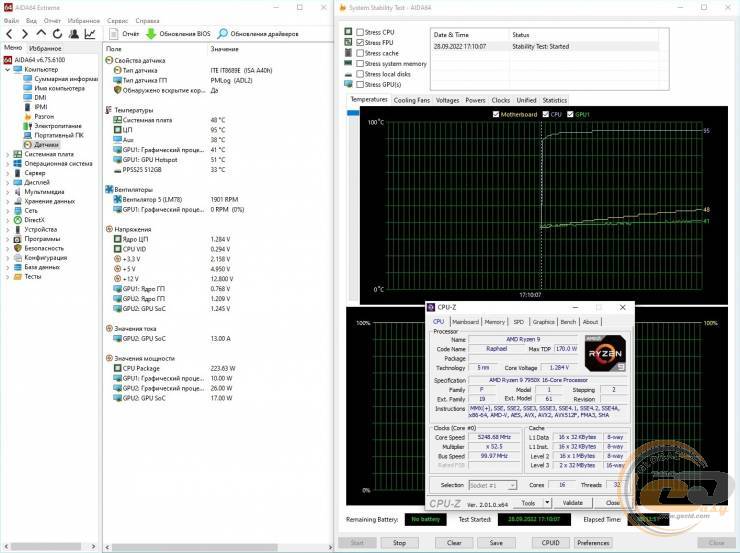Image resolution: width=740 pixels, height=553 pixels.
Task: Switch to the Powers tab
Action: click(475, 100)
